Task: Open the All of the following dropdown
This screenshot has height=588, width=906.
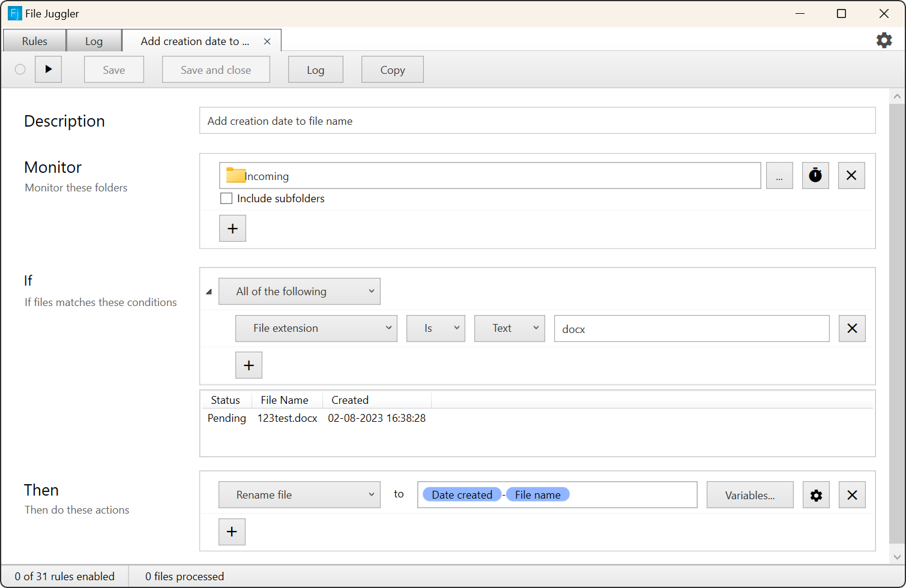Action: tap(300, 292)
